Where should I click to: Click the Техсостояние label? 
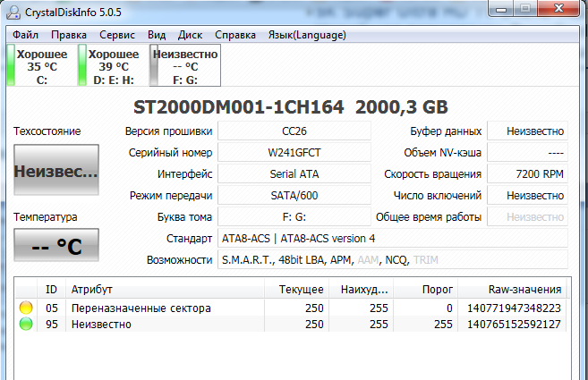47,131
